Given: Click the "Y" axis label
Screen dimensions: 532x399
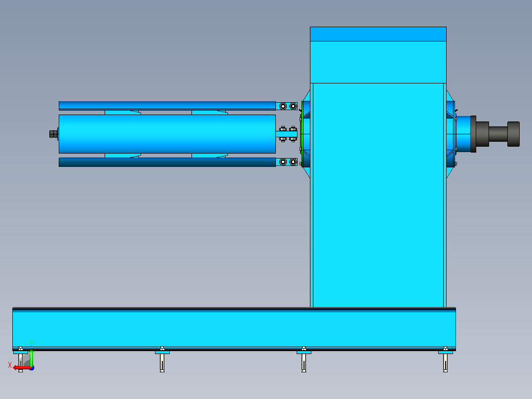Looking at the screenshot, I should pos(31,344).
